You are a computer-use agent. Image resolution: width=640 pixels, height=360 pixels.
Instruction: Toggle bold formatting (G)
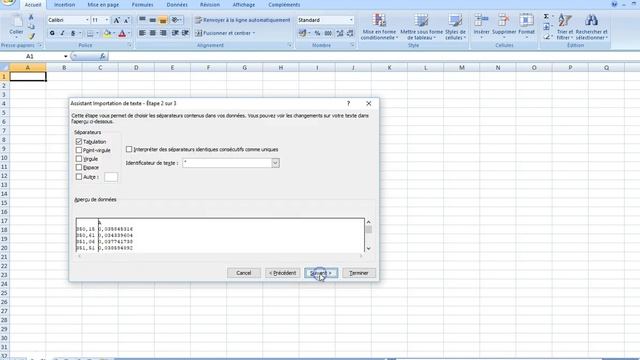pos(52,33)
